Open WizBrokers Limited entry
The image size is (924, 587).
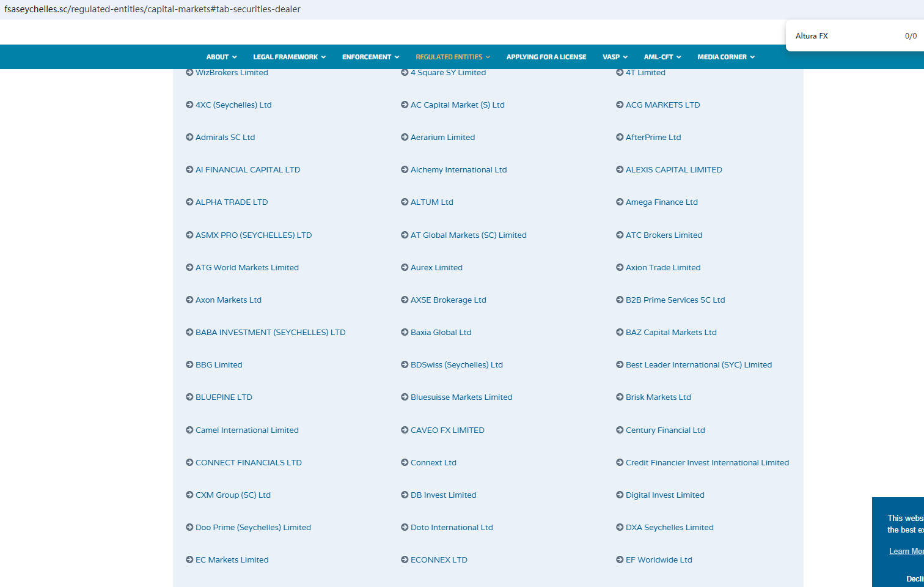click(x=232, y=72)
